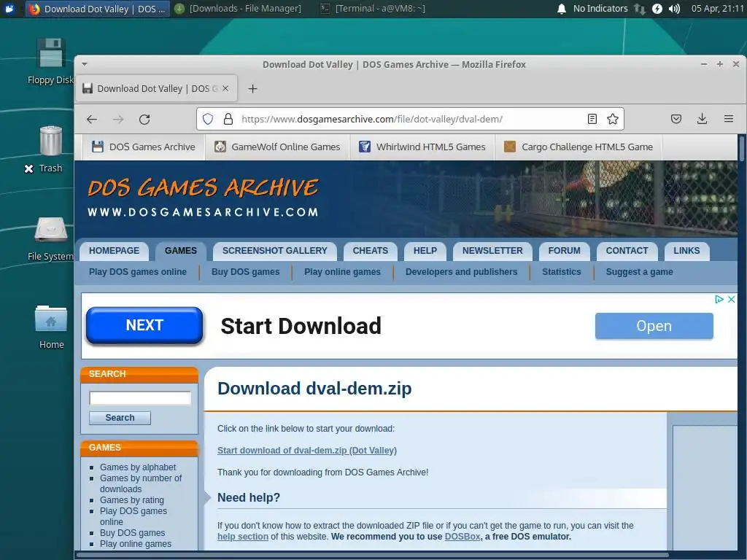Open tracking protection shield icon
The image size is (747, 560).
tap(208, 119)
